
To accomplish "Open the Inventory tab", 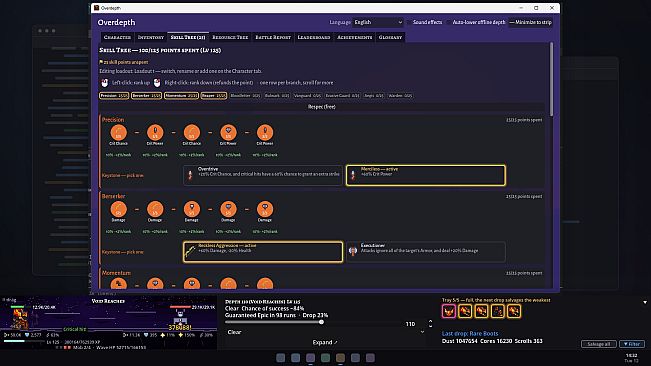I will tap(151, 37).
